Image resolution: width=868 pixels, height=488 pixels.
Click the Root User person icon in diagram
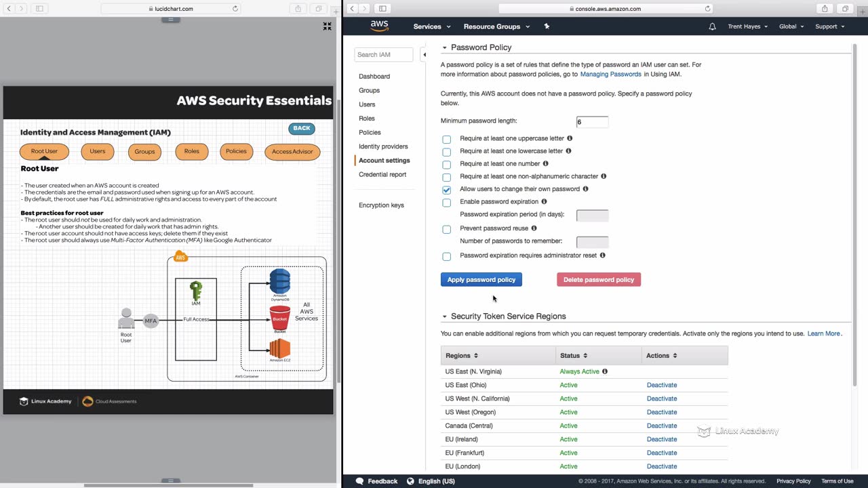[126, 319]
